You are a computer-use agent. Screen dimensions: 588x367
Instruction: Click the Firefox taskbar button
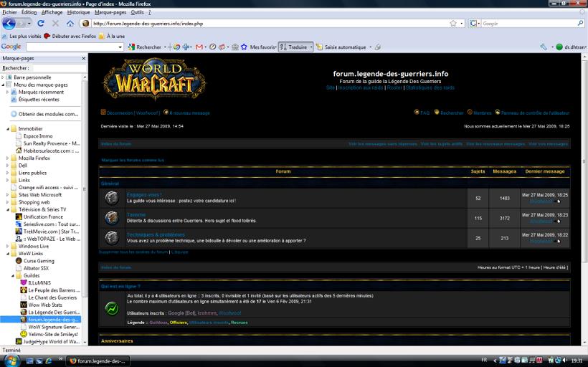click(x=99, y=361)
